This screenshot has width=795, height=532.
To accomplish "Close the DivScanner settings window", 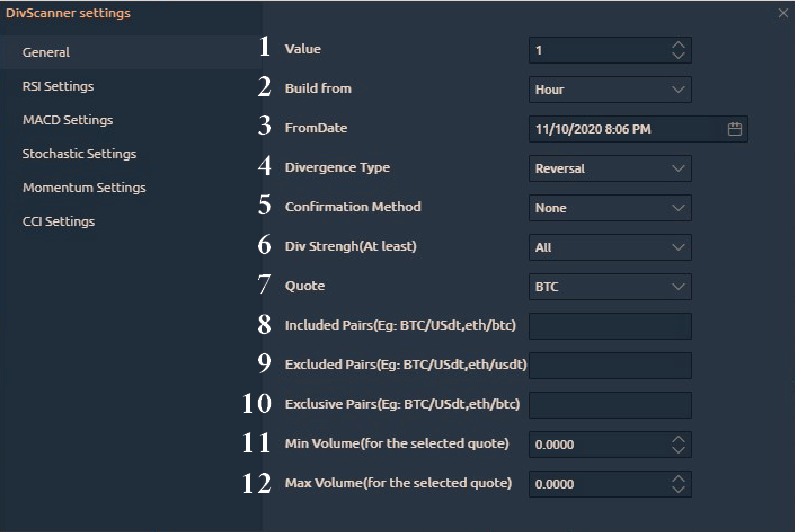I will pos(782,13).
